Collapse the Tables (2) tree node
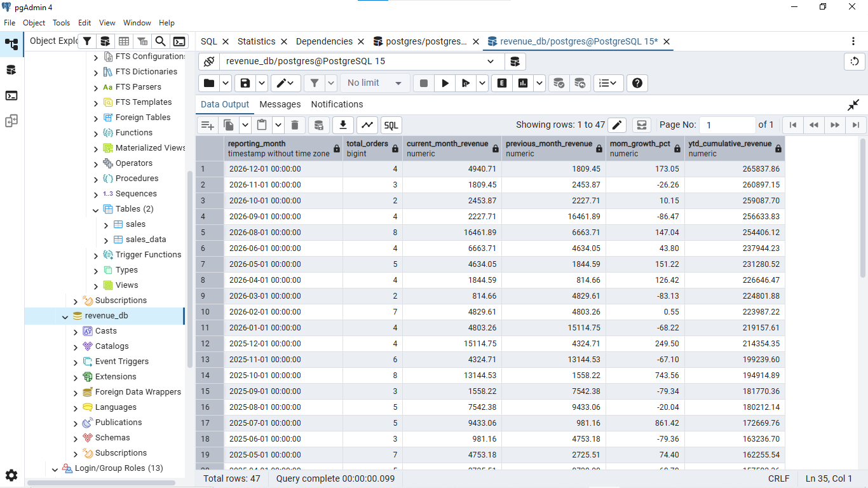 (95, 210)
